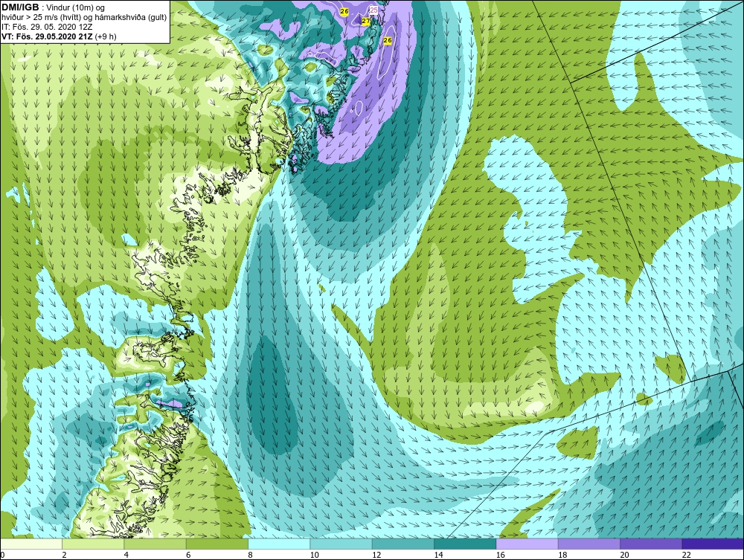Click the yellow 26 label left of 27
The image size is (744, 560).
[344, 11]
